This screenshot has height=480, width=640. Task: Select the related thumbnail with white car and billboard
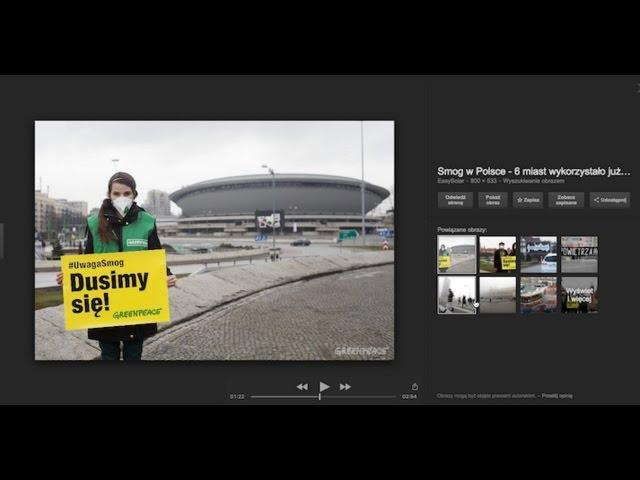click(x=538, y=254)
